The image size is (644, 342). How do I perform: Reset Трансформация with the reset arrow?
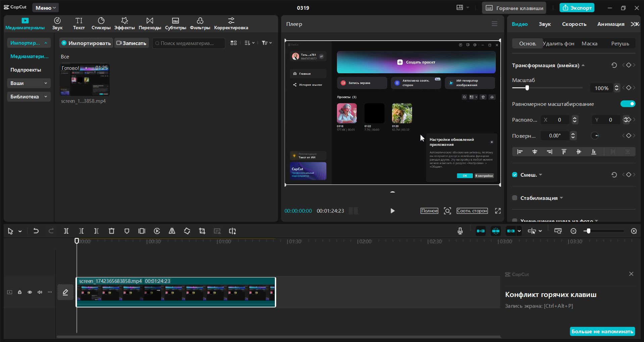point(614,65)
